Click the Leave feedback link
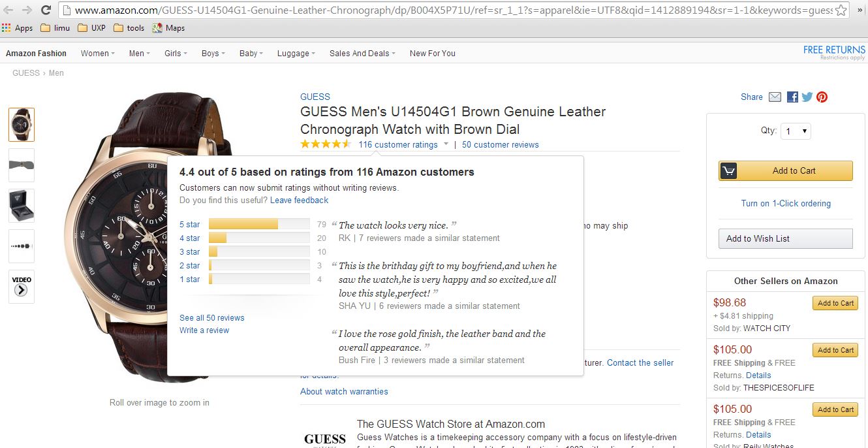This screenshot has width=868, height=448. [x=299, y=200]
